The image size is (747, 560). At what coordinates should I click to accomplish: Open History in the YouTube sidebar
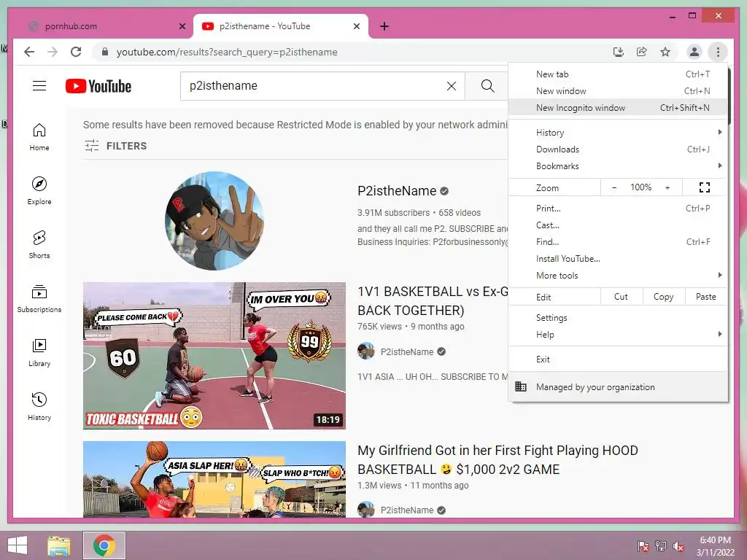[39, 406]
